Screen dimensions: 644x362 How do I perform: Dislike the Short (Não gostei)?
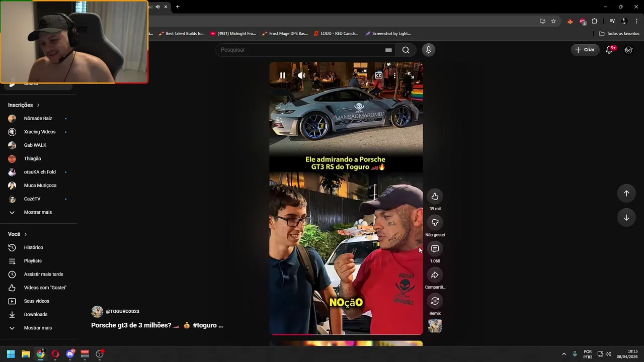tap(435, 223)
